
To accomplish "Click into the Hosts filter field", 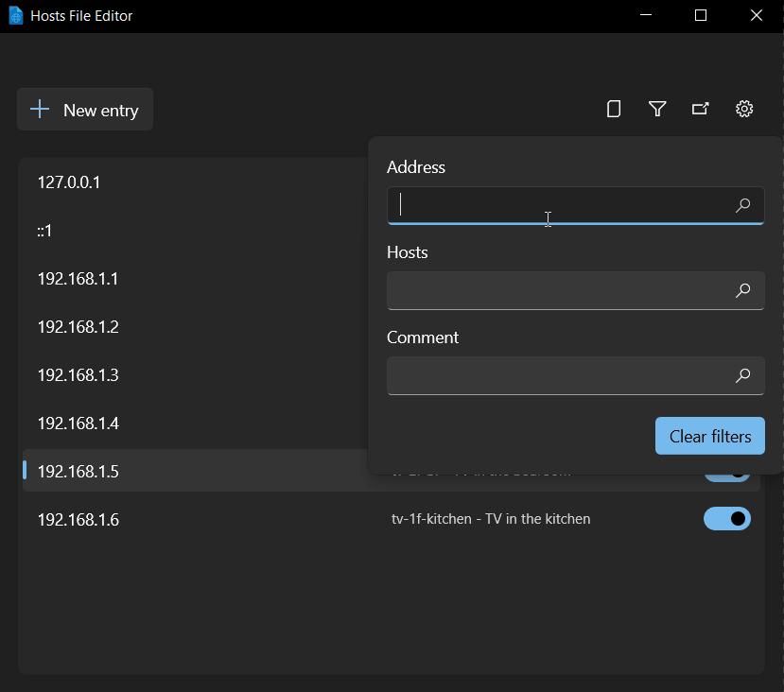I will tap(558, 290).
